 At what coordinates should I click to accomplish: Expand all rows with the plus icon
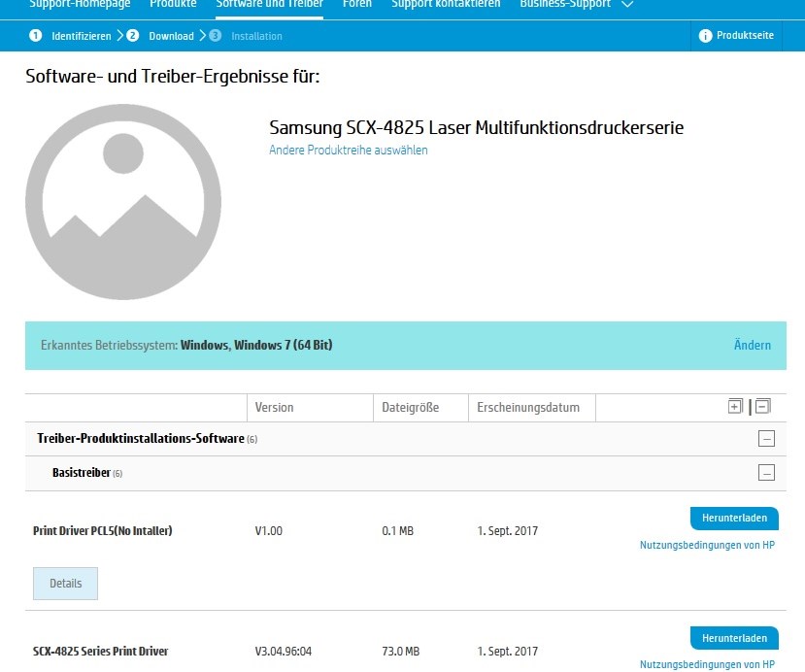735,407
